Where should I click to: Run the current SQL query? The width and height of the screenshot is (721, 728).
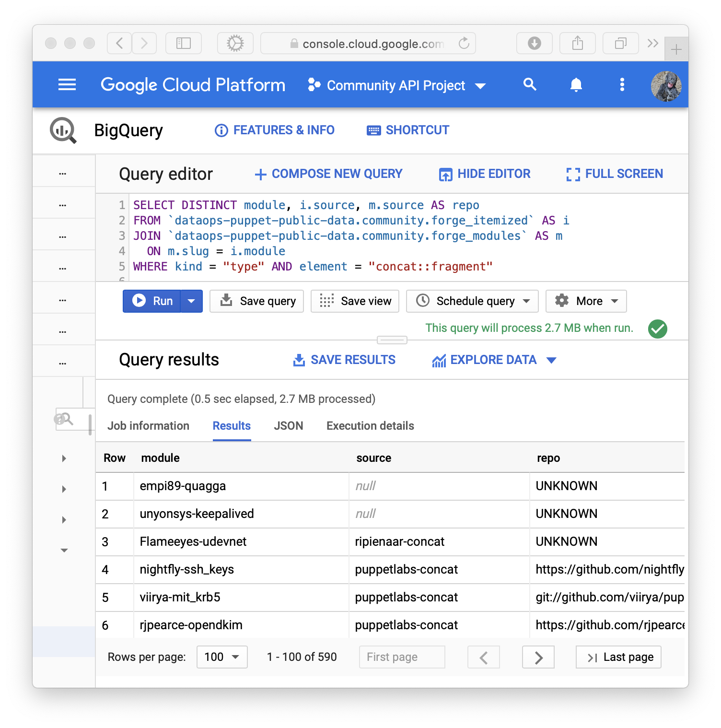click(x=154, y=301)
